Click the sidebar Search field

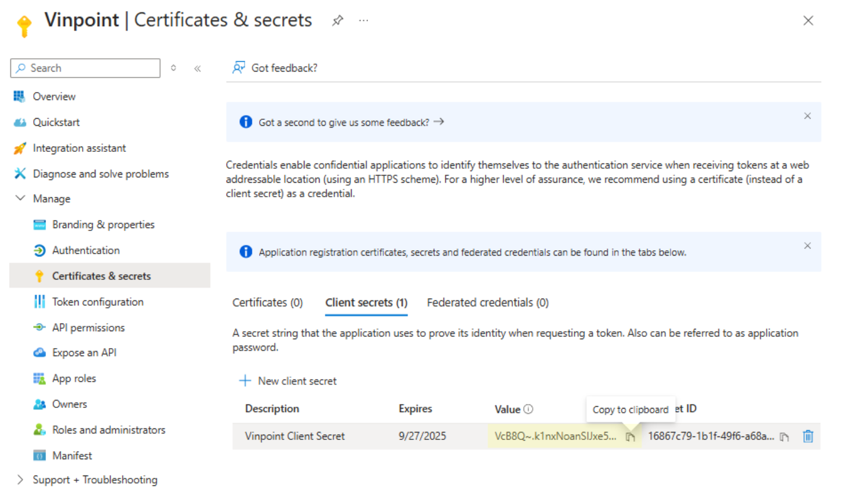point(85,68)
